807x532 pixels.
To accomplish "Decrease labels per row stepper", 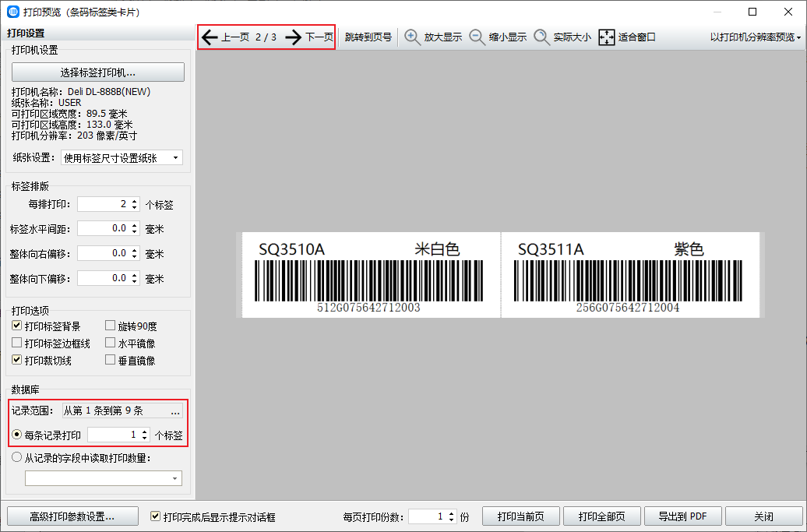I will pos(134,207).
